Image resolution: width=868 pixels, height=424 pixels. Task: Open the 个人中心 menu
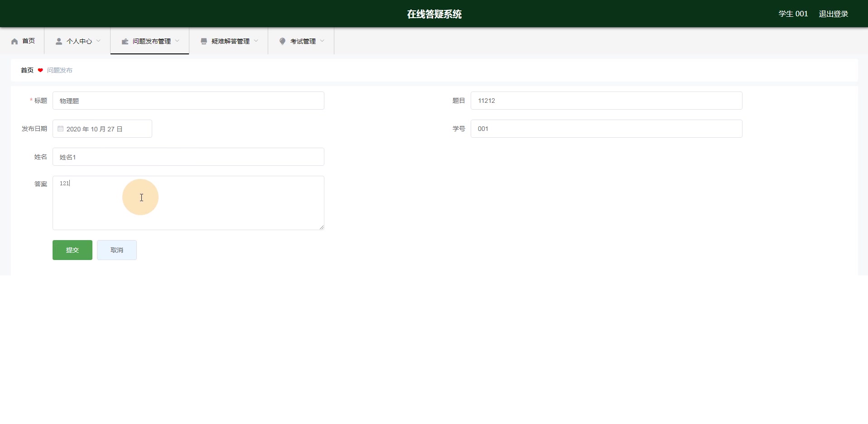77,41
